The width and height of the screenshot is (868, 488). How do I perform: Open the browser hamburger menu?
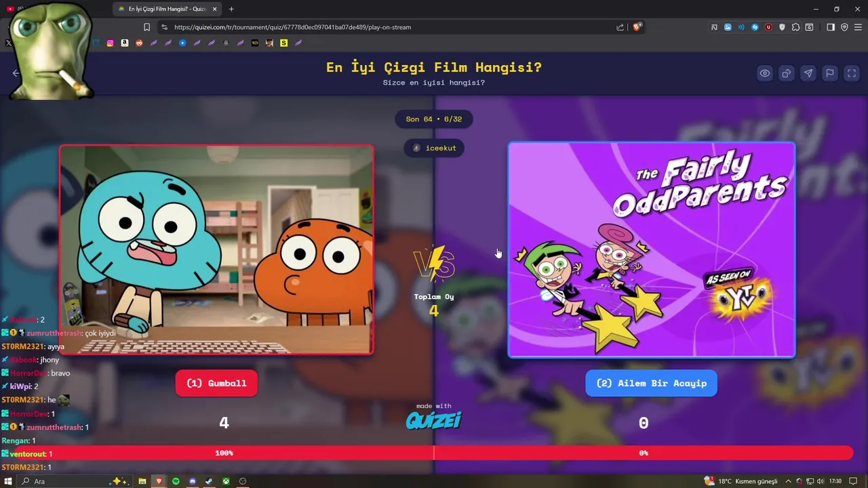859,27
